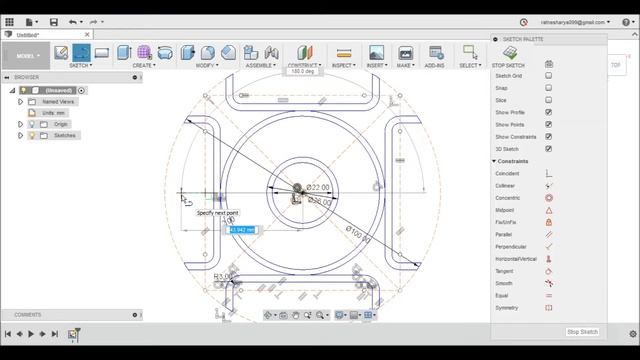Viewport: 640px width, 360px height.
Task: Apply the Concentric constraint
Action: click(549, 198)
